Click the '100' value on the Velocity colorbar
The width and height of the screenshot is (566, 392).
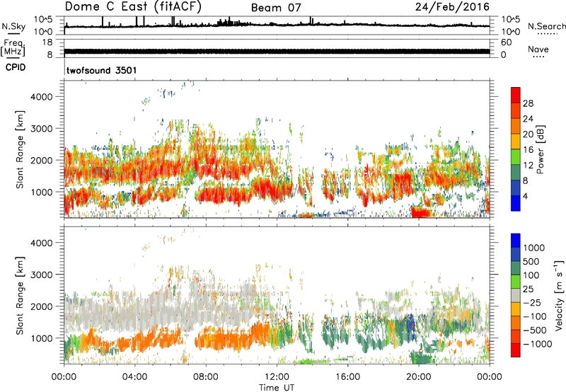[531, 275]
